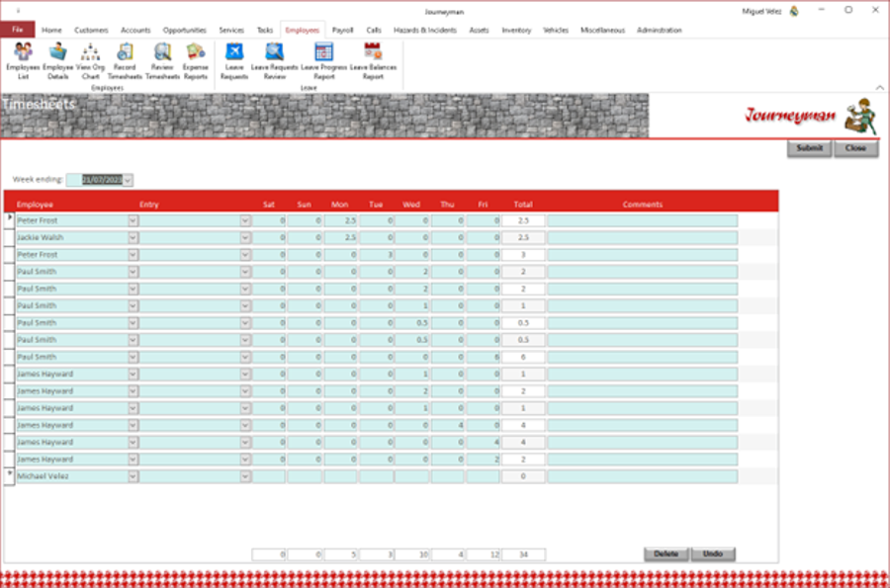Screen dimensions: 890x588
Task: Click the Mon hours field for Jackie Walsh
Action: 340,237
